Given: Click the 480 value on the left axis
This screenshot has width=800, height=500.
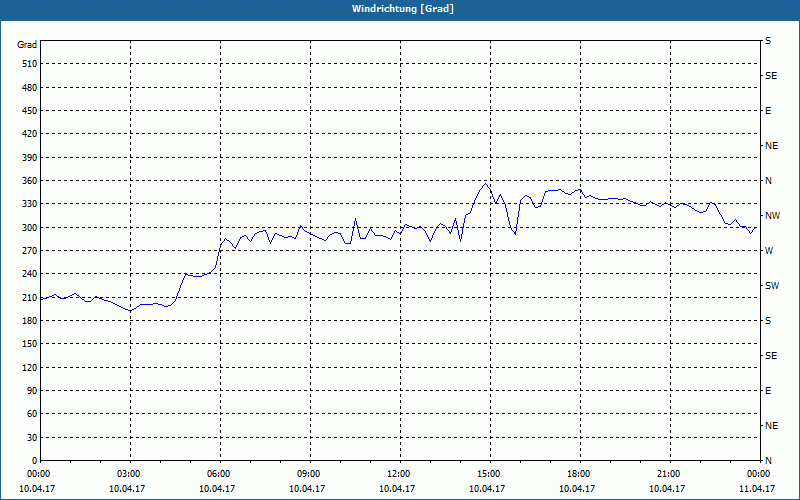Looking at the screenshot, I should tap(30, 88).
